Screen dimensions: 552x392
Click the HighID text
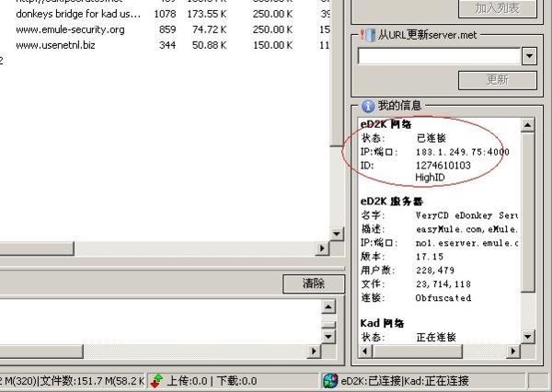[431, 178]
